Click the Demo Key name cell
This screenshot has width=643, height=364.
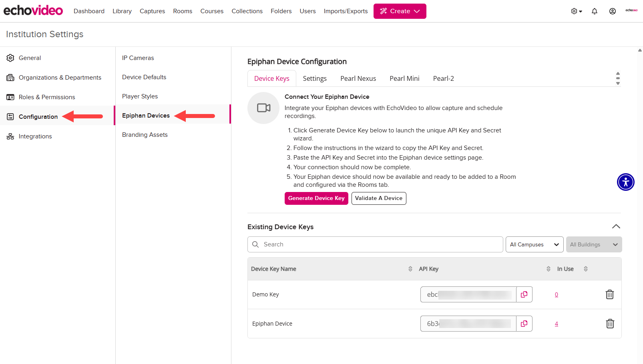tap(265, 294)
